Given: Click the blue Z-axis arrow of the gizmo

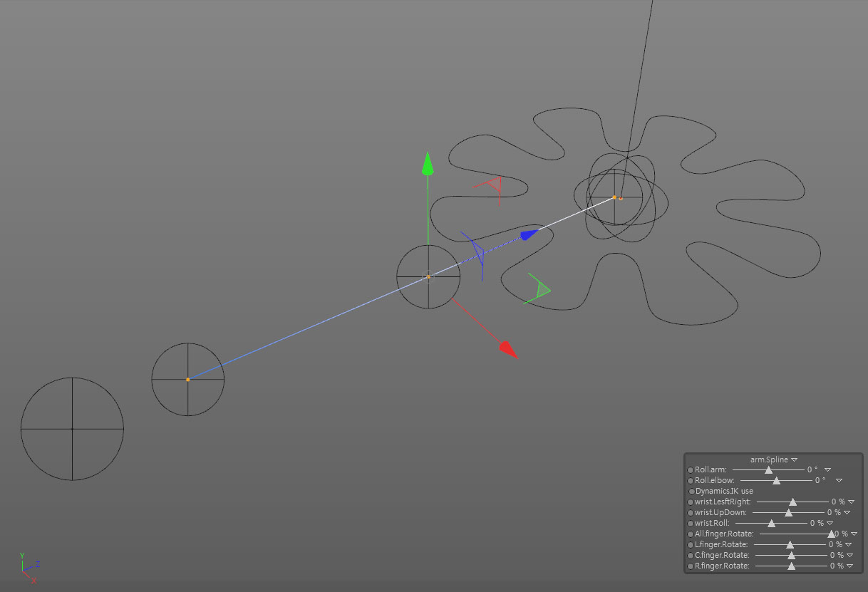Looking at the screenshot, I should [x=528, y=234].
